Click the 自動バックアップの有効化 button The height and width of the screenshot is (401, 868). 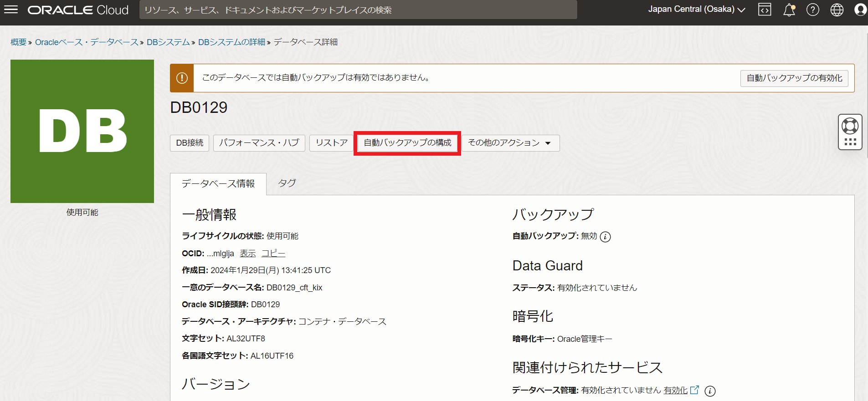tap(794, 78)
